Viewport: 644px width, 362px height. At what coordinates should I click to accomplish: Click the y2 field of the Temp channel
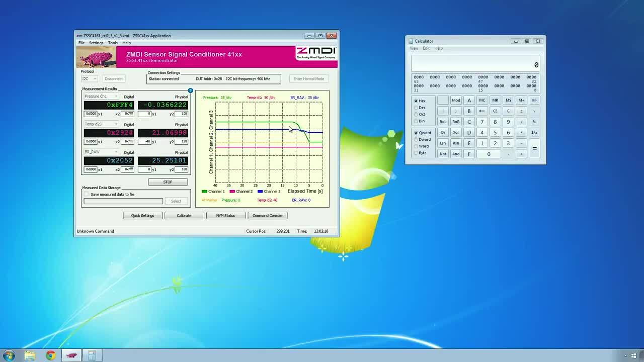[181, 142]
